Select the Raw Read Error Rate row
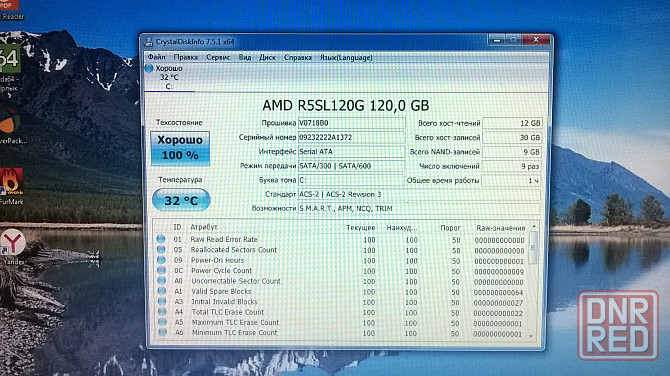 pos(341,240)
